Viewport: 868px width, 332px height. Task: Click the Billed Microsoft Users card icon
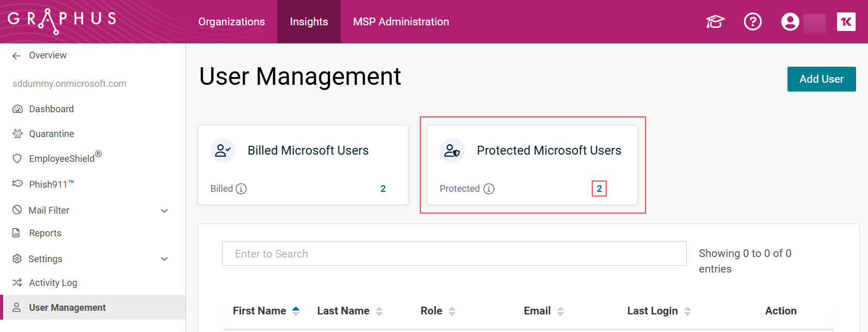(x=223, y=150)
